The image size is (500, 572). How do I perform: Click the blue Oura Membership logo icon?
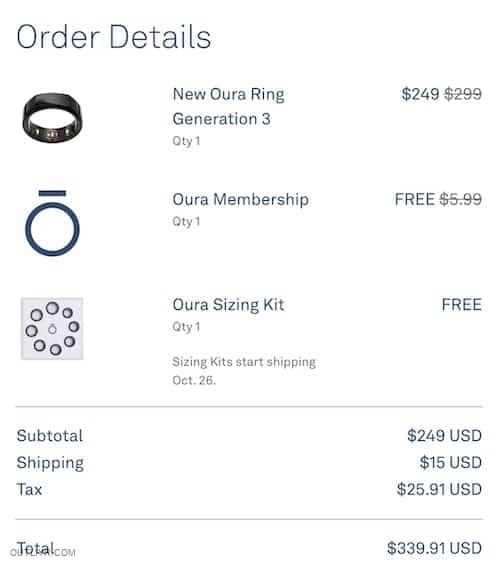pyautogui.click(x=53, y=223)
